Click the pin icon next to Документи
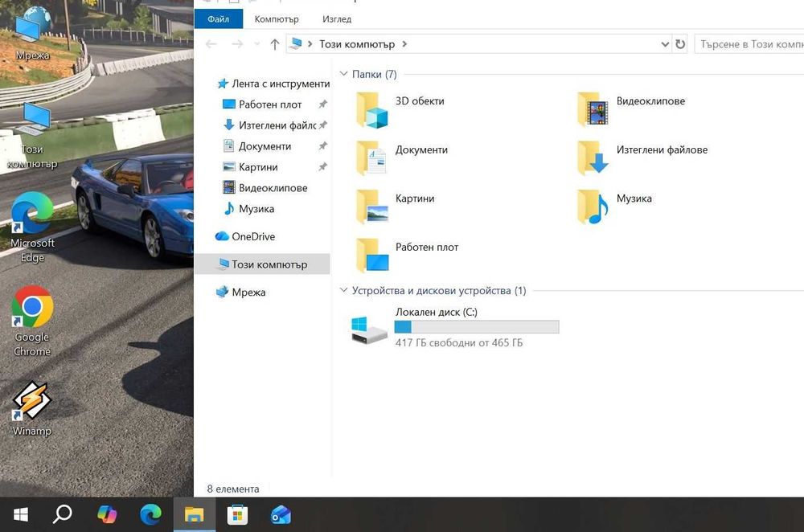 pyautogui.click(x=322, y=146)
